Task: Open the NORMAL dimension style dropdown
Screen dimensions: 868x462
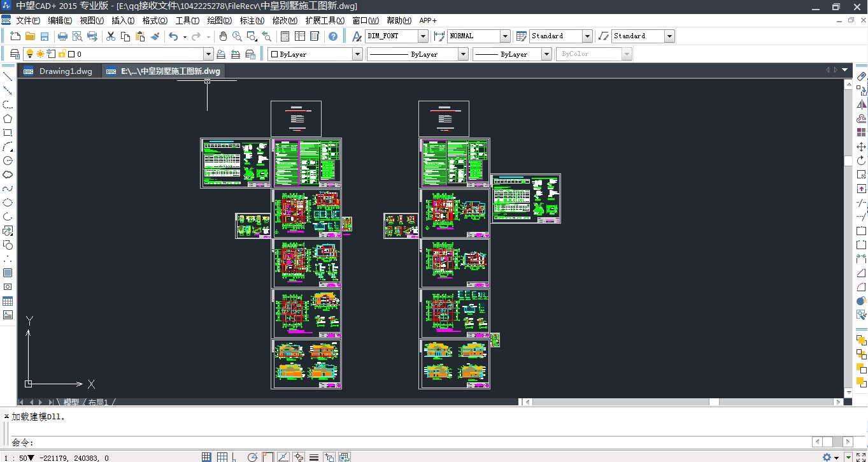Action: (x=505, y=36)
